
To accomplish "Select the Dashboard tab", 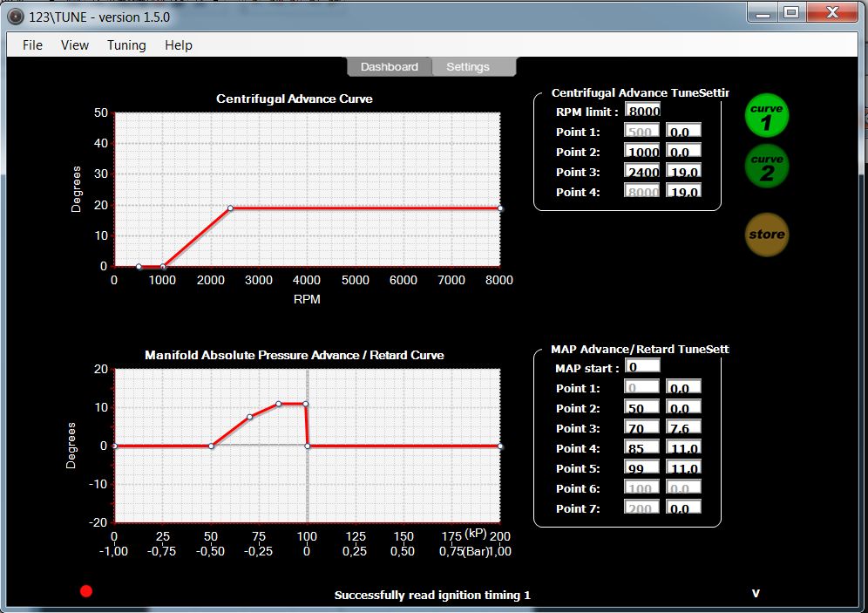I will 389,67.
